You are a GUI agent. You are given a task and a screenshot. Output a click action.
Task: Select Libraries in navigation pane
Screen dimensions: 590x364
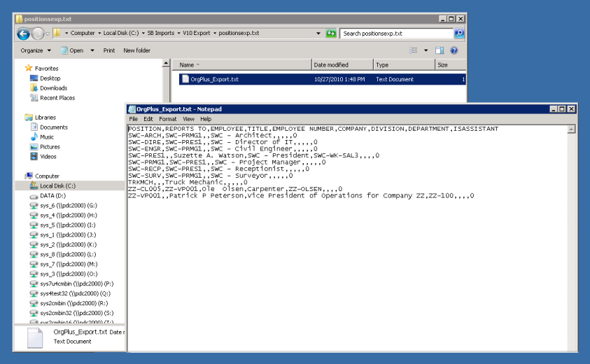[x=45, y=118]
